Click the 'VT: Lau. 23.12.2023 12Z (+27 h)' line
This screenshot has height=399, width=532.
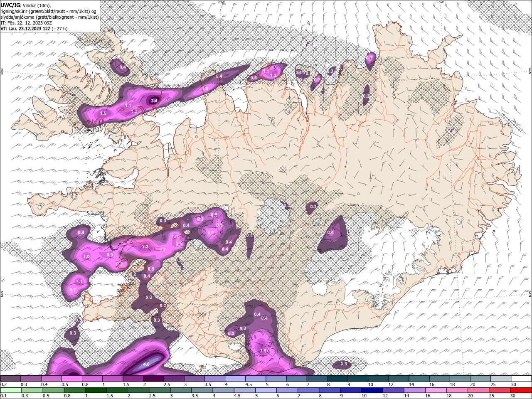(x=34, y=29)
